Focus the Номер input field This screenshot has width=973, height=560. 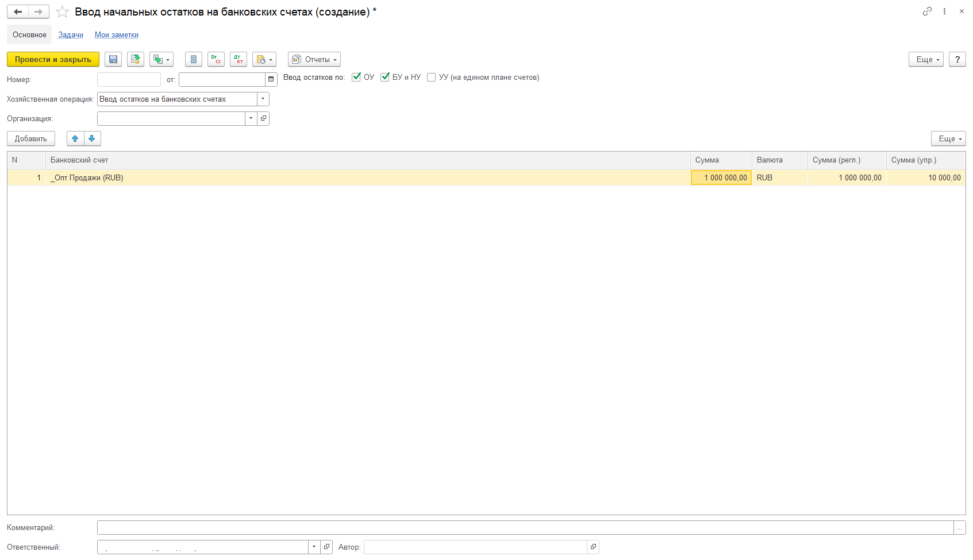coord(129,79)
